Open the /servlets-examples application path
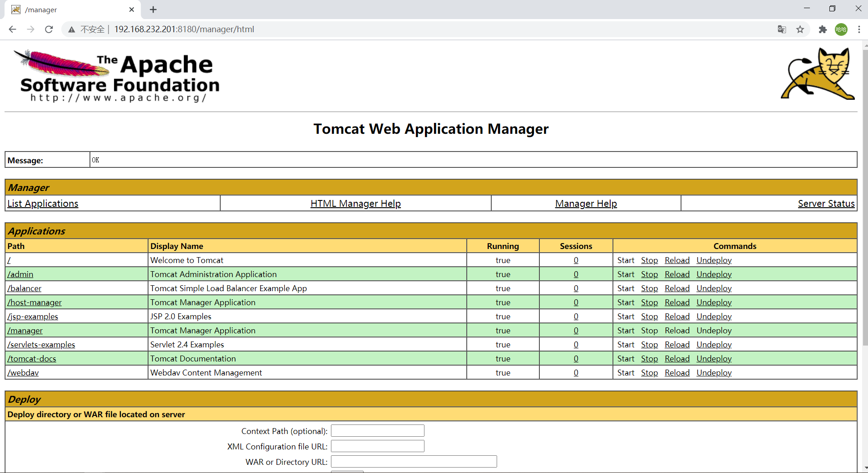The height and width of the screenshot is (473, 868). click(x=41, y=345)
